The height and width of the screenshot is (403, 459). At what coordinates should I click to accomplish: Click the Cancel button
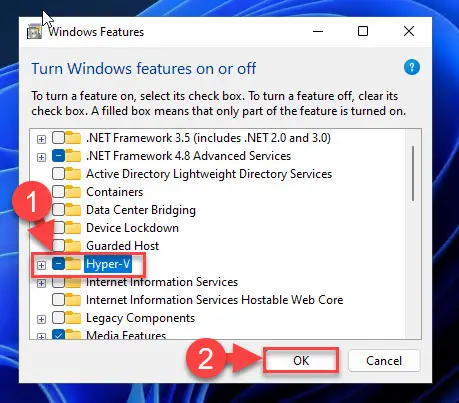tap(384, 360)
